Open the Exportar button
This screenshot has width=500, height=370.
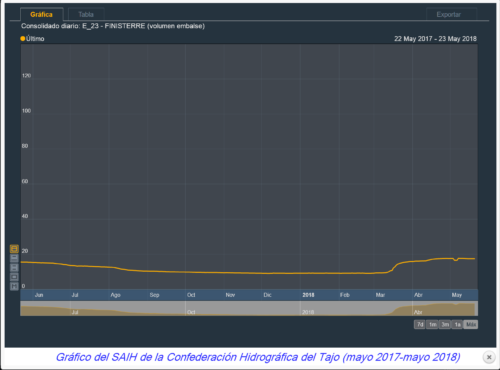[x=449, y=15]
